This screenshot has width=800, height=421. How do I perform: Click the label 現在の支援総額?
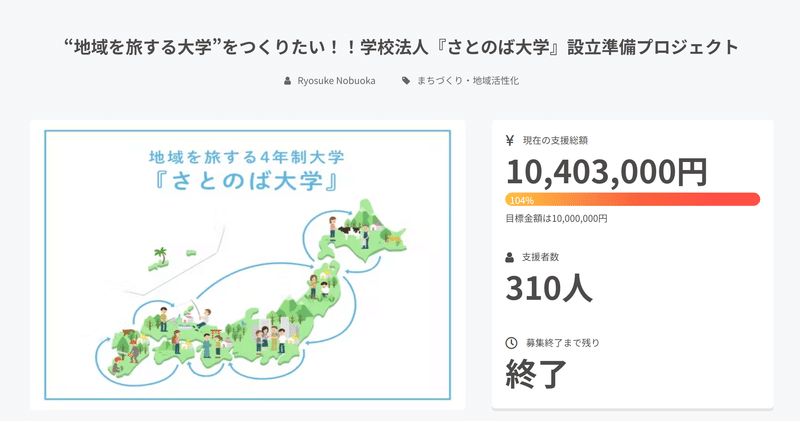click(x=555, y=140)
